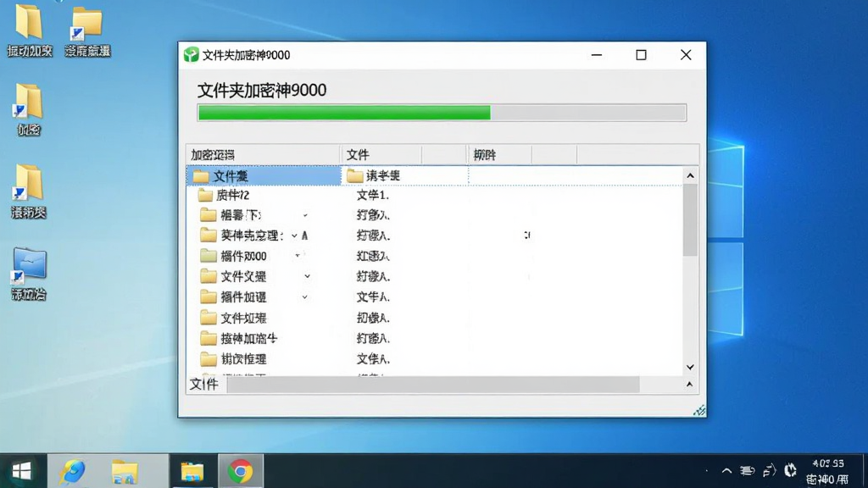Switch to Google Chrome on the taskbar

click(240, 471)
